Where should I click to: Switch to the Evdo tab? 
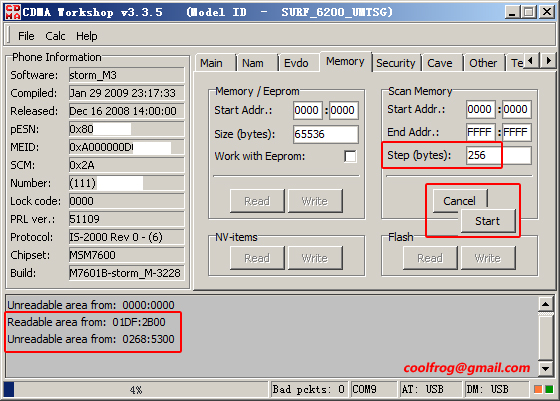[x=299, y=63]
